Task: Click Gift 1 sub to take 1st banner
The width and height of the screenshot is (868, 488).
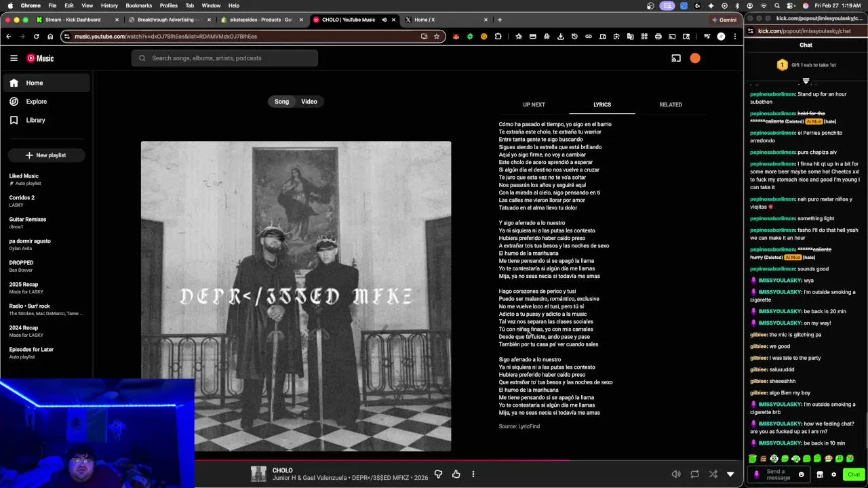Action: pos(806,65)
